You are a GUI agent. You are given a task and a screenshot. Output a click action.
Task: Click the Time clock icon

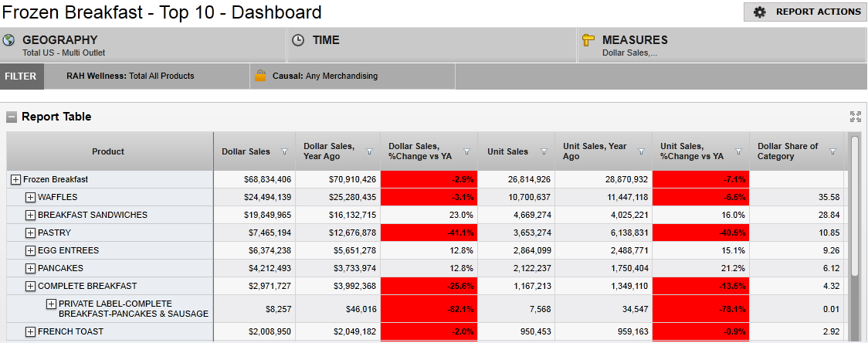[x=299, y=40]
